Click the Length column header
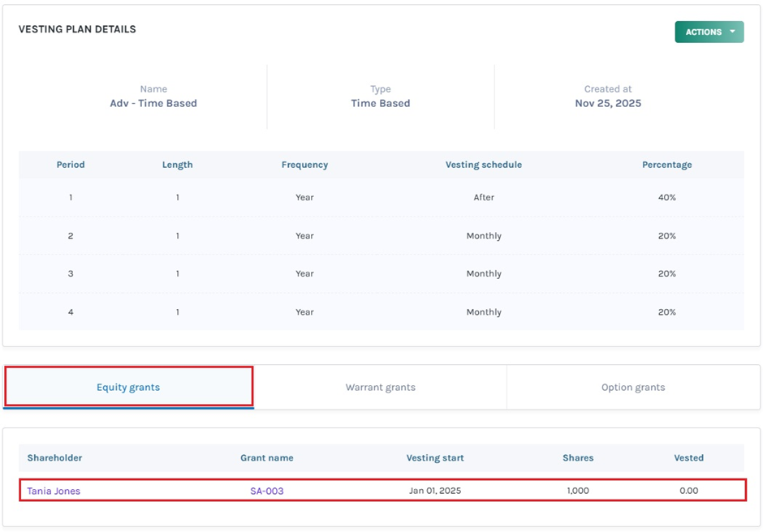The image size is (763, 532). click(x=177, y=165)
